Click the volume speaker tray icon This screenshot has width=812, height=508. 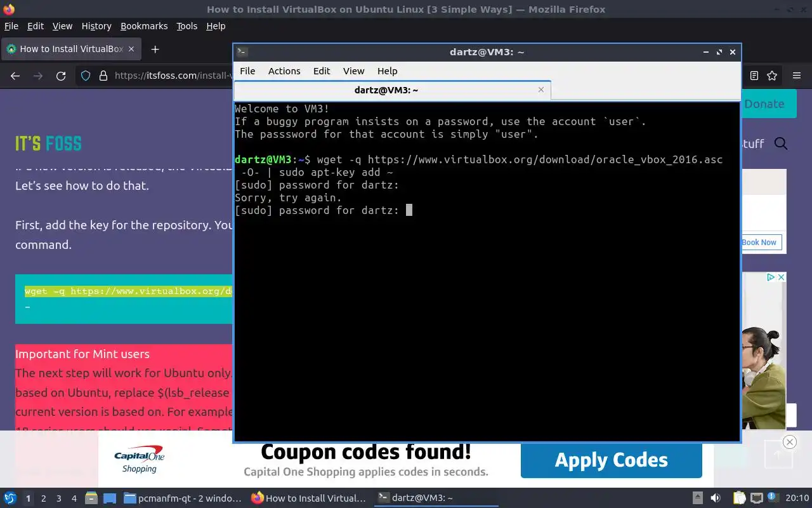[716, 498]
